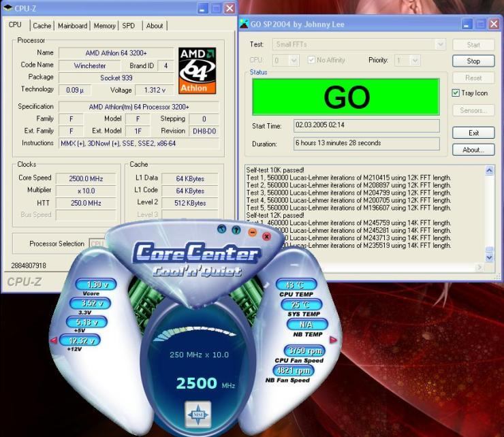Image resolution: width=504 pixels, height=437 pixels.
Task: Switch to the Cache tab in CPU-Z
Action: click(x=42, y=26)
